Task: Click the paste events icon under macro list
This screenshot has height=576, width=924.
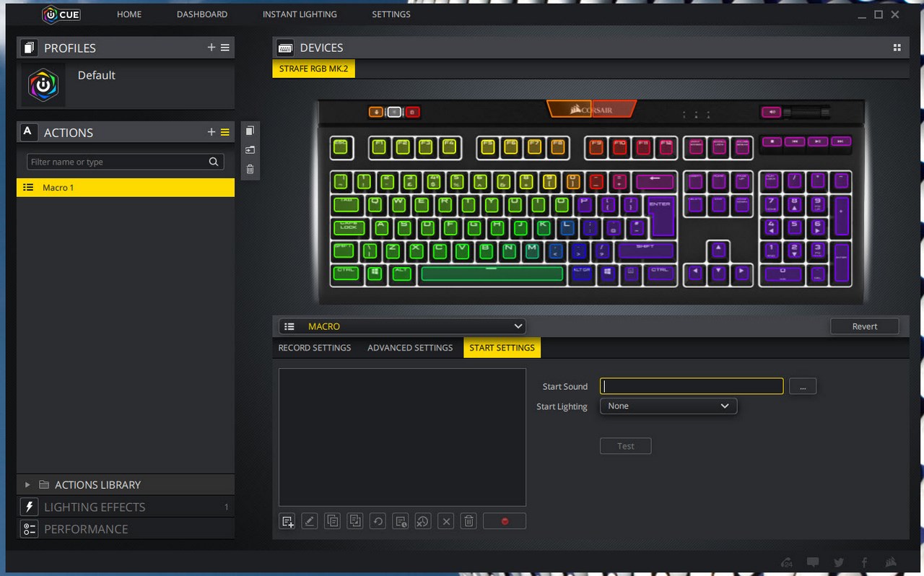Action: [x=355, y=521]
